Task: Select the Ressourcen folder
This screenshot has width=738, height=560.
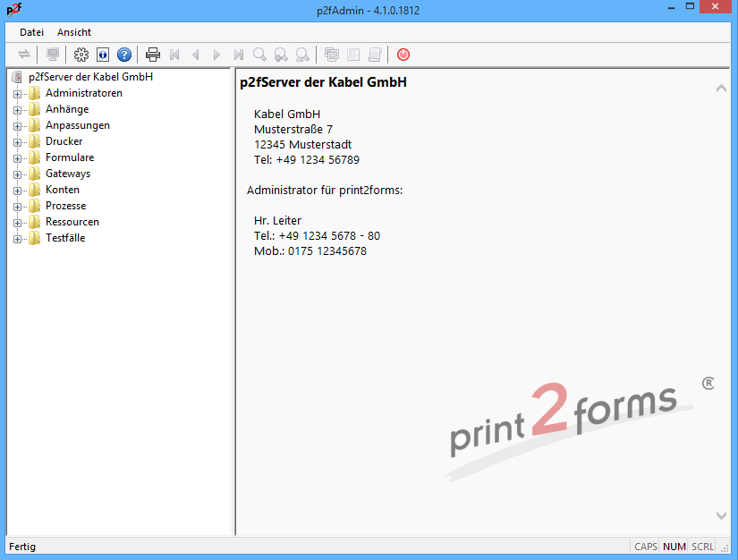Action: tap(72, 222)
